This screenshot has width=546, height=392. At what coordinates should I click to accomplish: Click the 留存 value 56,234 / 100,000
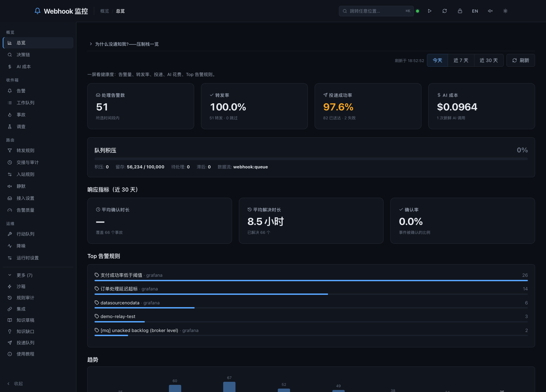[x=145, y=167]
